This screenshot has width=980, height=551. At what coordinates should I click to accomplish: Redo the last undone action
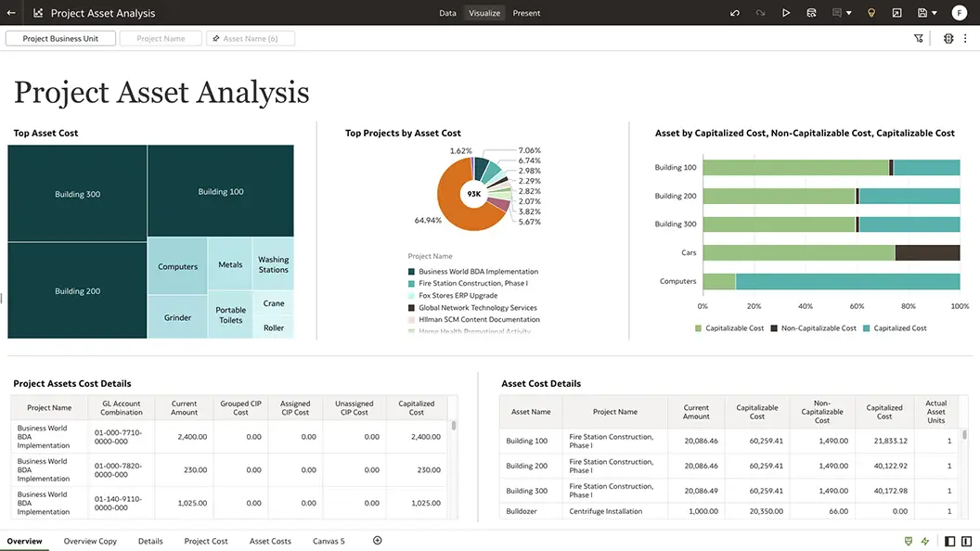759,12
